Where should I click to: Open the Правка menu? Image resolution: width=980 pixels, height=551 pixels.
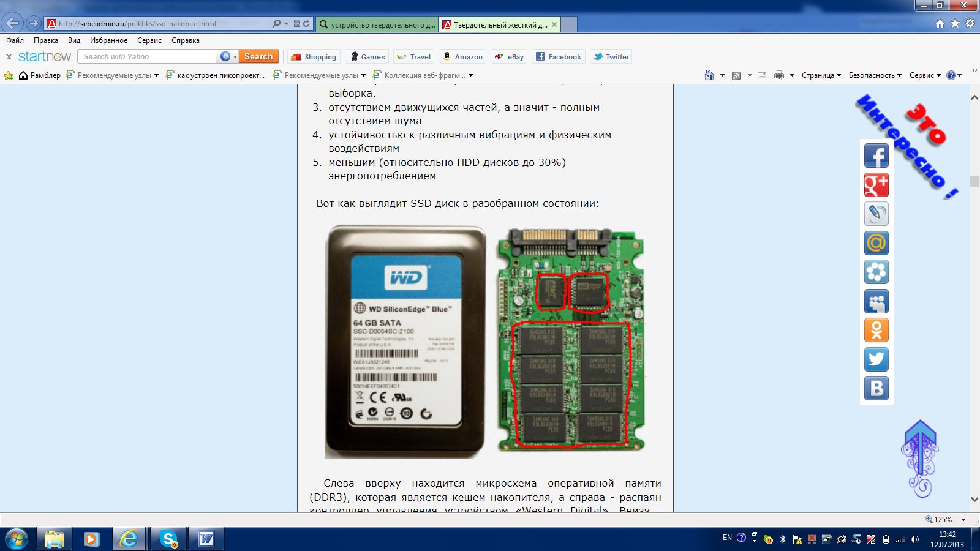coord(46,40)
